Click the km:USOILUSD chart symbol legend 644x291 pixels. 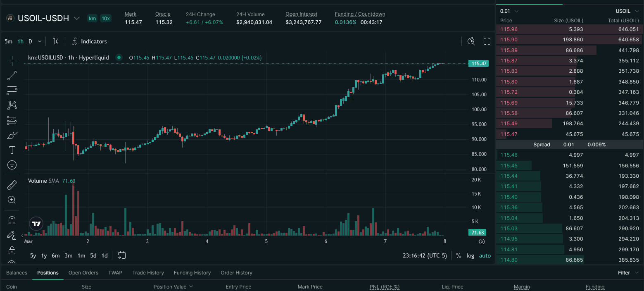coord(69,58)
